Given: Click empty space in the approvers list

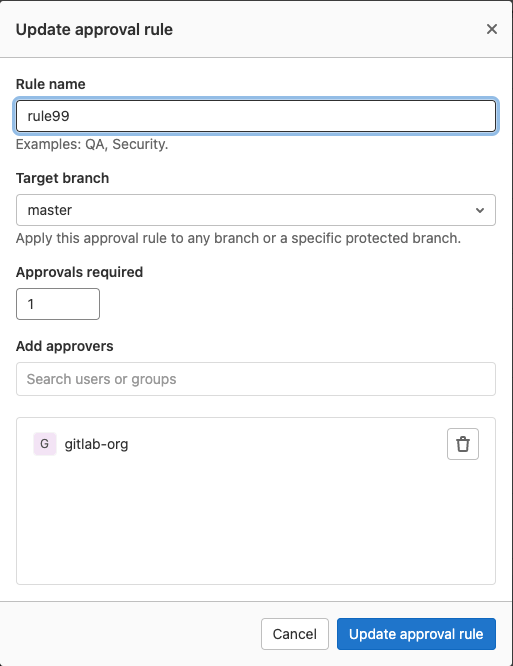Looking at the screenshot, I should [256, 522].
